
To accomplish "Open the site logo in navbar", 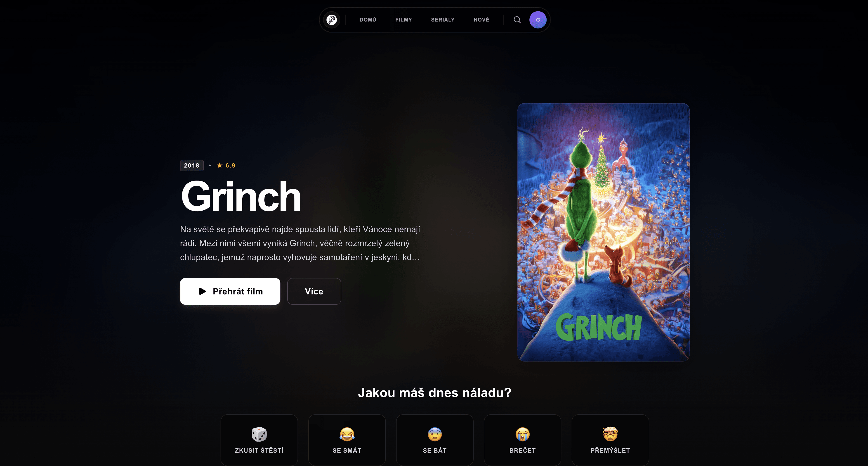I will coord(332,20).
